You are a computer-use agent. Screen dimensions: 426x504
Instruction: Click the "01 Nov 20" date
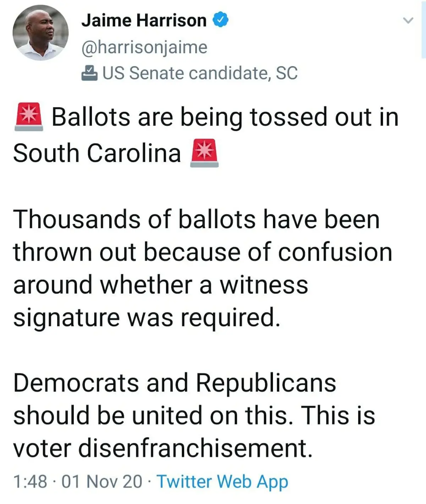102,482
